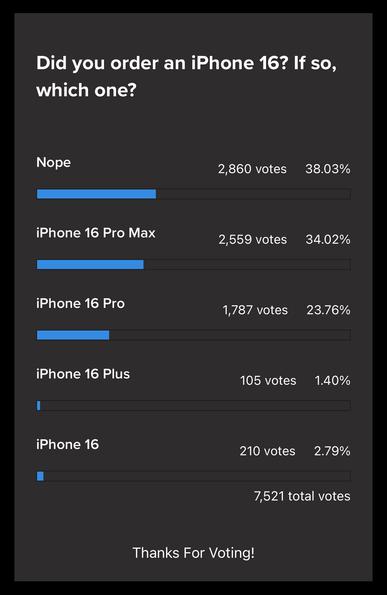Screen dimensions: 387x595
Task: Click the Nope blue progress bar
Action: [96, 194]
